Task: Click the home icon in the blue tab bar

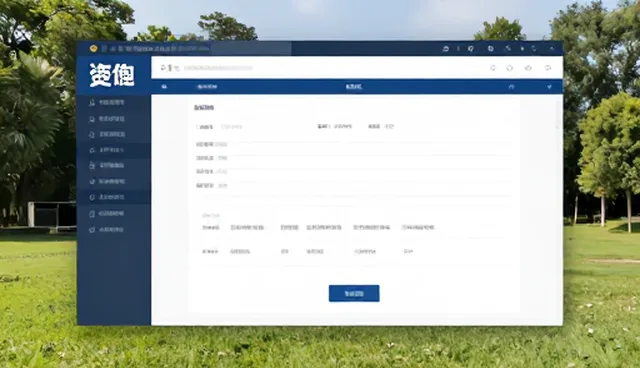Action: point(164,86)
